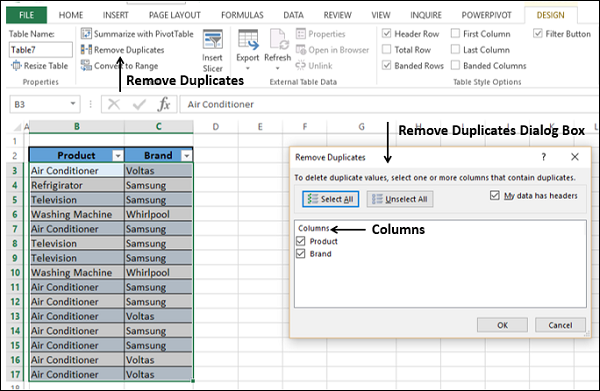
Task: Click the Resize Table icon
Action: pos(16,66)
